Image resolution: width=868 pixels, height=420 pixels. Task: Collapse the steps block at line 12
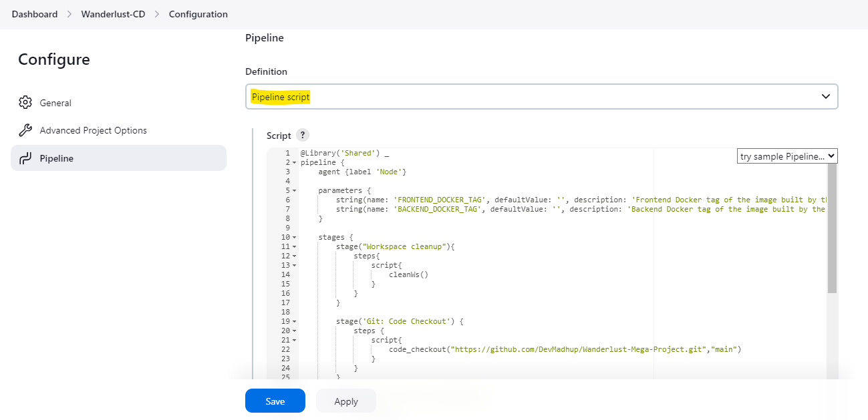point(295,256)
